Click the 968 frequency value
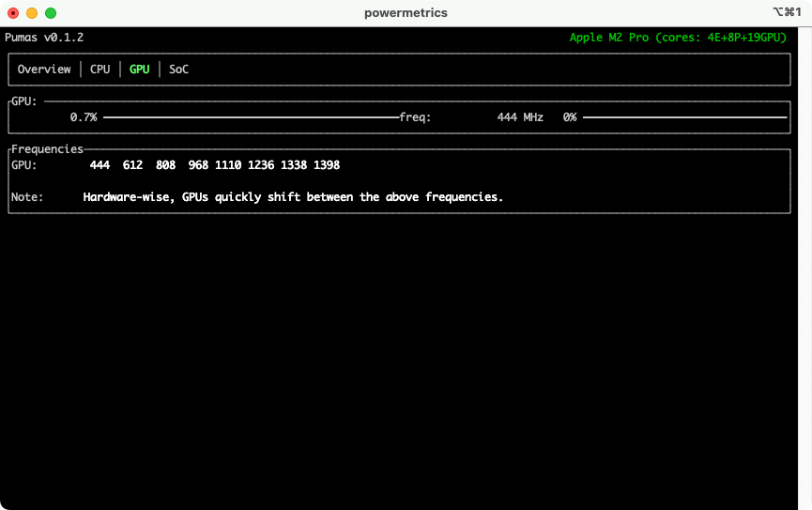The height and width of the screenshot is (510, 812). [x=198, y=164]
